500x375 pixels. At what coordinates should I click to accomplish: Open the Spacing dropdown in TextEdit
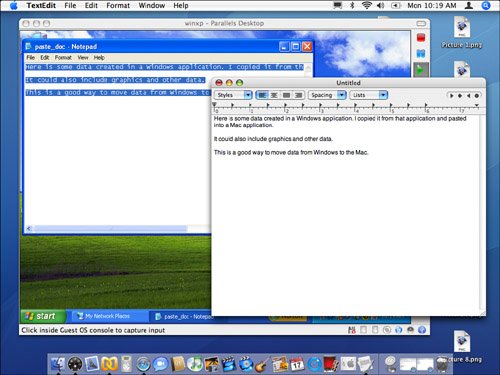(x=327, y=95)
